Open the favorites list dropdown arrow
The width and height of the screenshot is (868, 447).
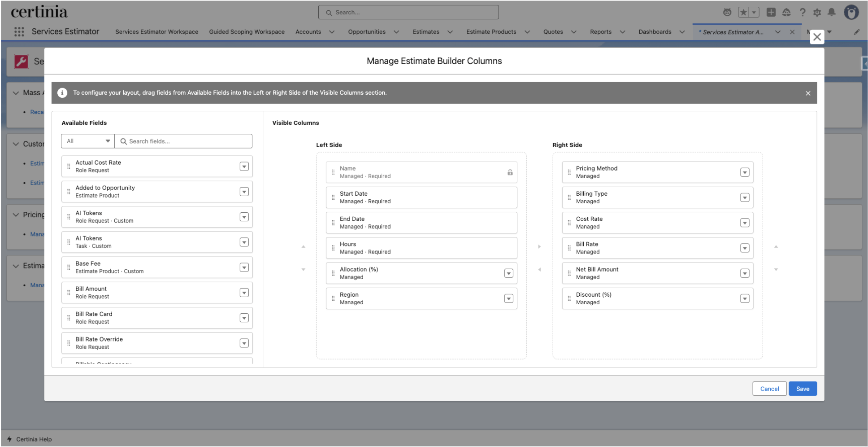pos(754,13)
